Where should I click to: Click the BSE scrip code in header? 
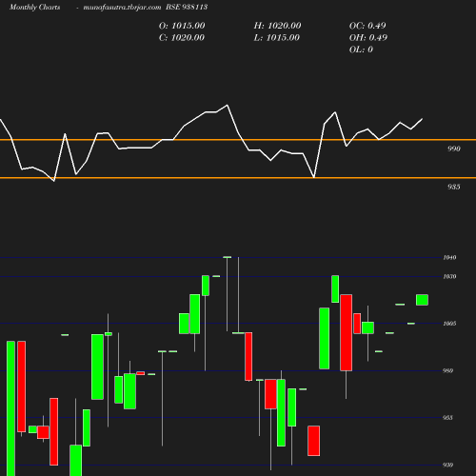point(187,7)
